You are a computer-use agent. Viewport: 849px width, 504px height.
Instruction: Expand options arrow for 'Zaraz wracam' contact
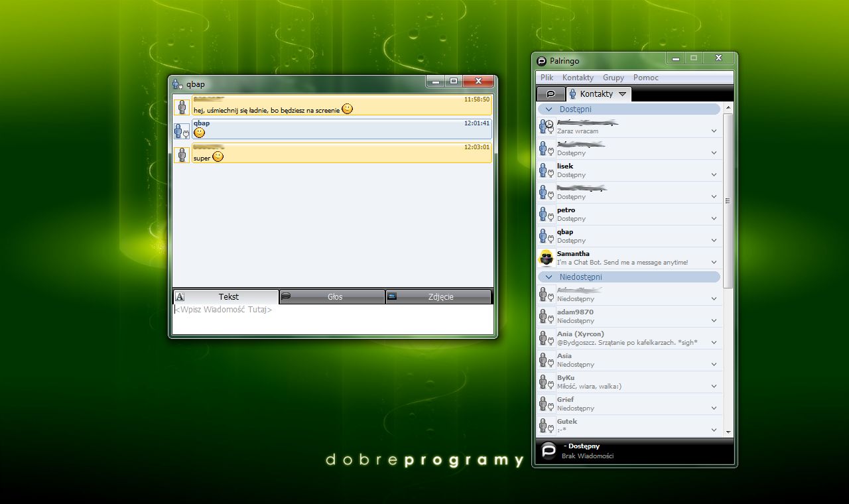(x=714, y=131)
